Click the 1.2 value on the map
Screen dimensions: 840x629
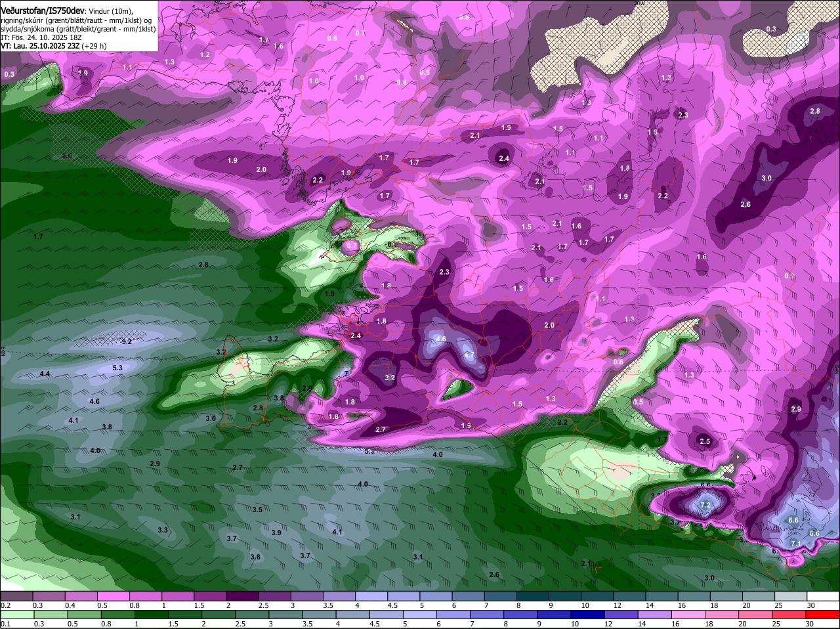[205, 54]
